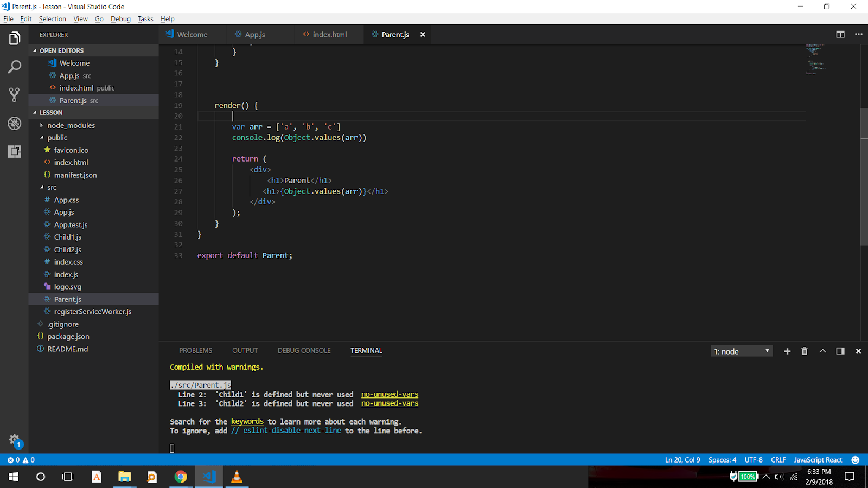Image resolution: width=868 pixels, height=488 pixels.
Task: Open the Search view in the activity bar
Action: point(14,66)
